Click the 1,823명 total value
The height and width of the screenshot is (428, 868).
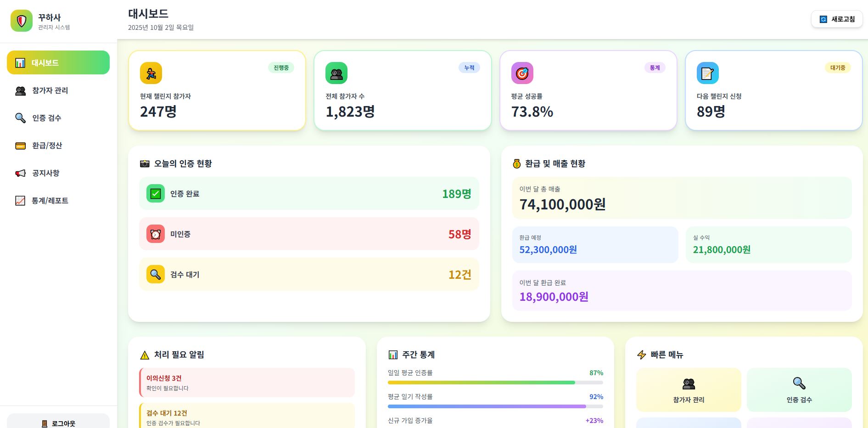tap(350, 112)
